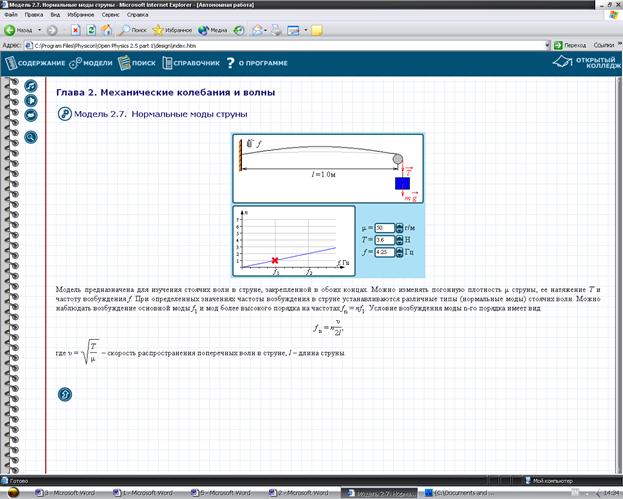This screenshot has height=499, width=623.
Task: Click the blue weight block in the applet
Action: [x=402, y=184]
